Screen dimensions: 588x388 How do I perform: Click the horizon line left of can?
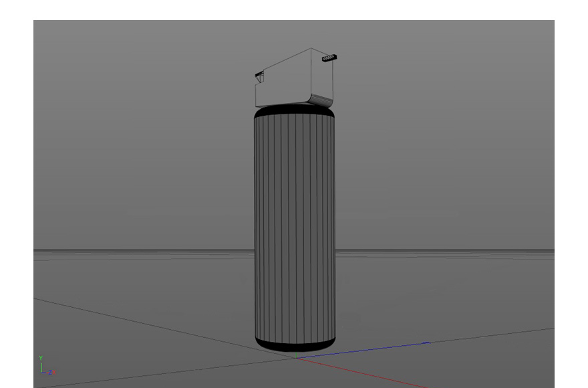tap(134, 252)
